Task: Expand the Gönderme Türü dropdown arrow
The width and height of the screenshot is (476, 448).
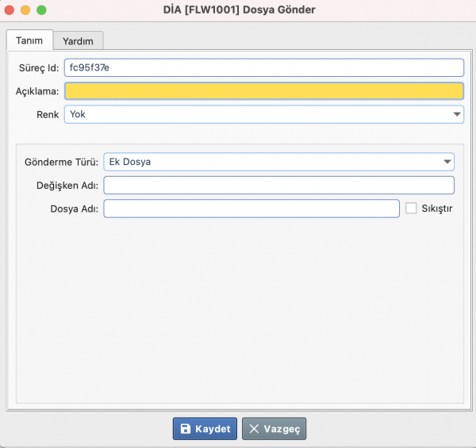Action: pyautogui.click(x=447, y=162)
